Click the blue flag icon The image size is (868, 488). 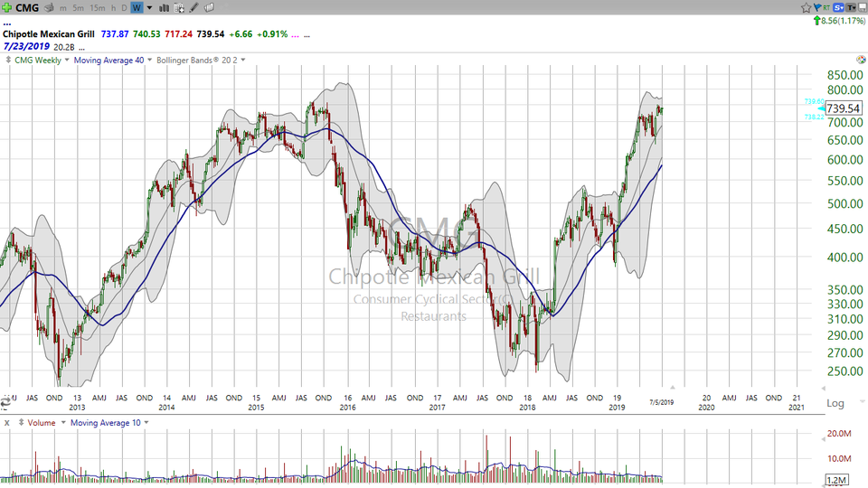tap(817, 8)
